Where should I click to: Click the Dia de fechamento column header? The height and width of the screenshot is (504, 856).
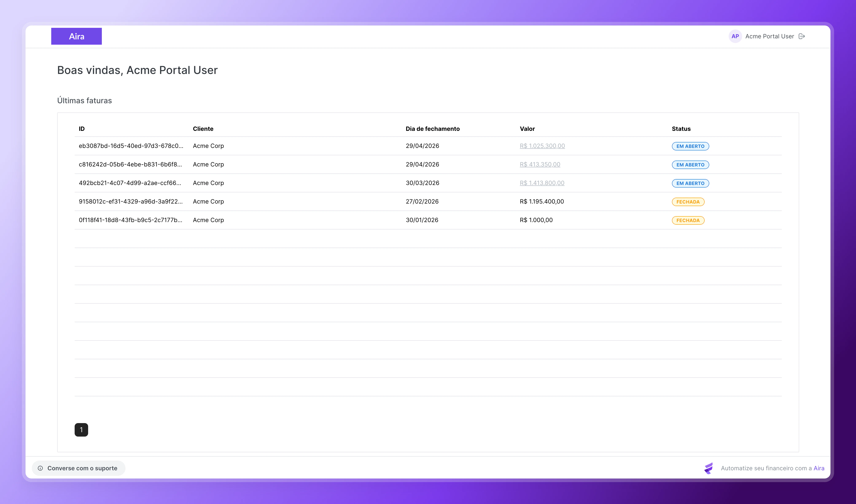click(x=432, y=129)
